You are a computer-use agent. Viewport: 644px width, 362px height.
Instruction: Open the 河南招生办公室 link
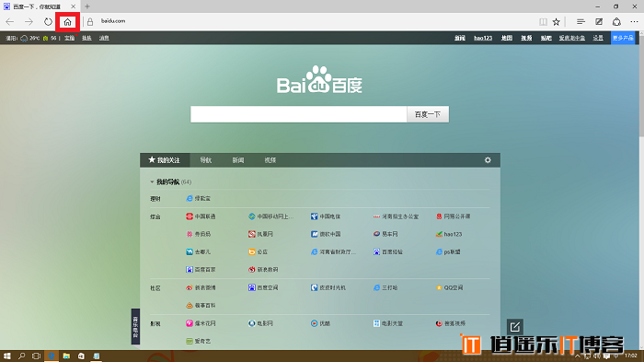click(x=396, y=216)
